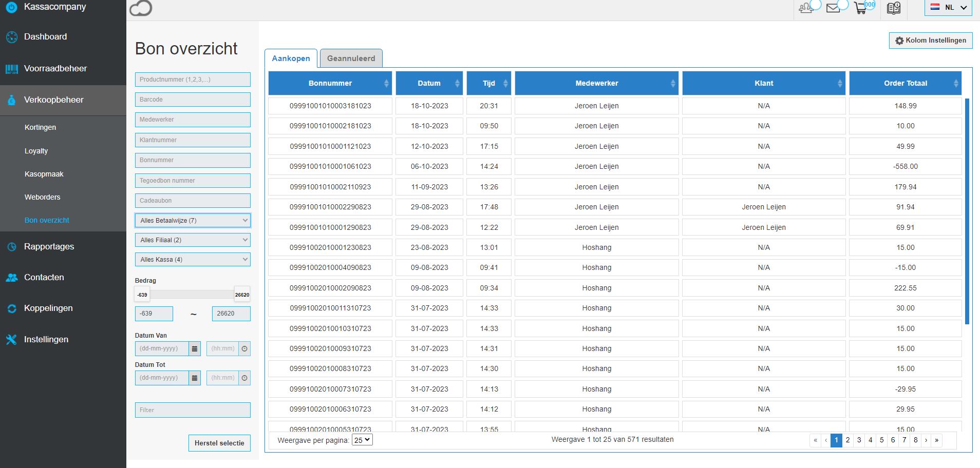Switch to the Geannuleerd tab

pos(351,59)
